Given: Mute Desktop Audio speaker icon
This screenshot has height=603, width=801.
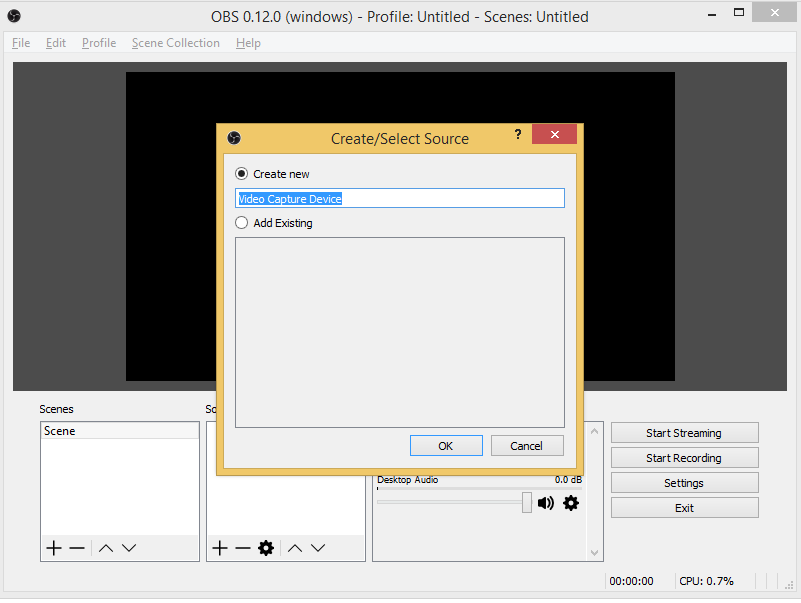Looking at the screenshot, I should click(x=546, y=503).
